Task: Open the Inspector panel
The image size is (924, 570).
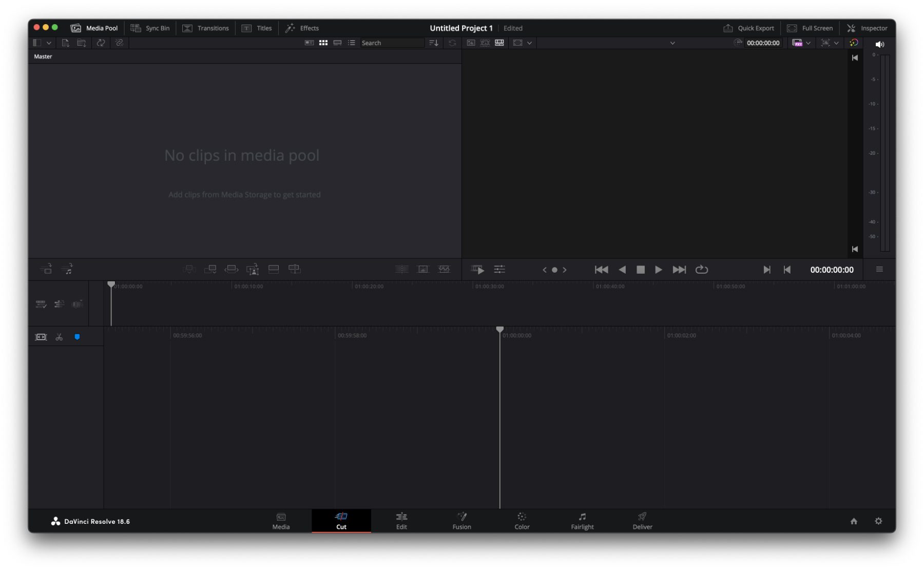Action: tap(867, 28)
